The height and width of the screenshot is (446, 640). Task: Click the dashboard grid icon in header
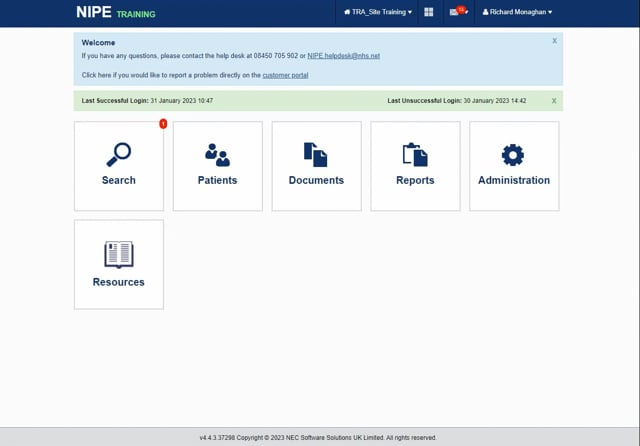pyautogui.click(x=429, y=12)
